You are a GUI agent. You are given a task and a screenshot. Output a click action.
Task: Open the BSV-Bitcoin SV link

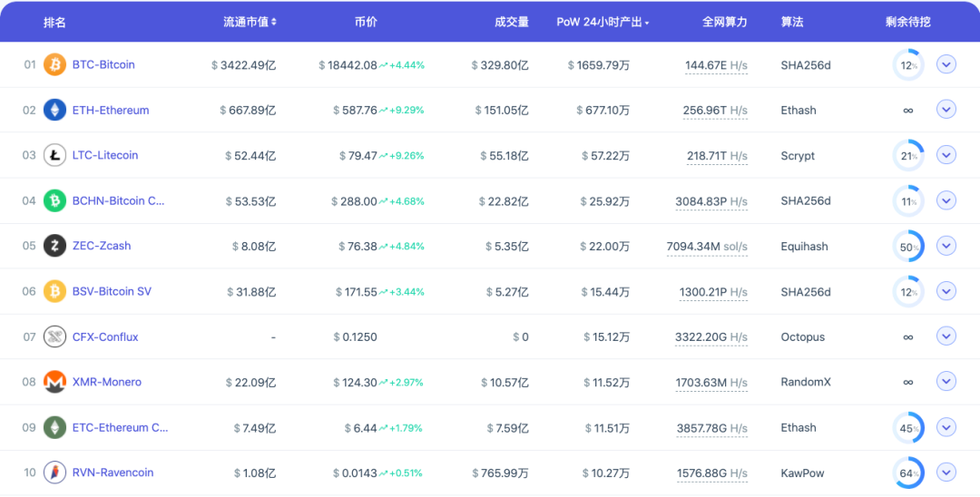tap(112, 292)
